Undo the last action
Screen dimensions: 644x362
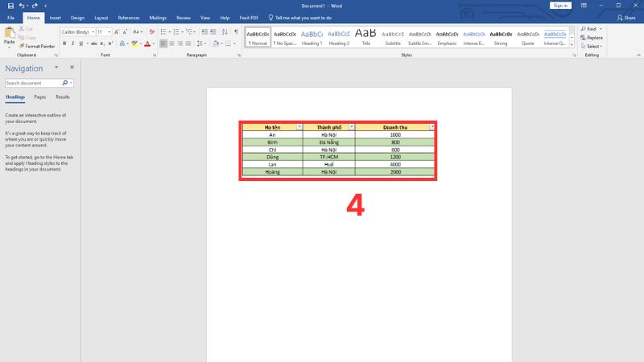[23, 5]
